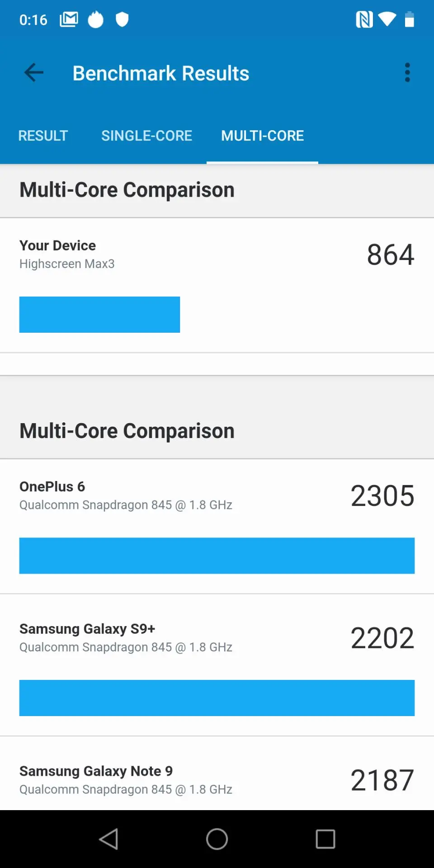Open the three-dot overflow menu
This screenshot has height=868, width=434.
click(407, 72)
